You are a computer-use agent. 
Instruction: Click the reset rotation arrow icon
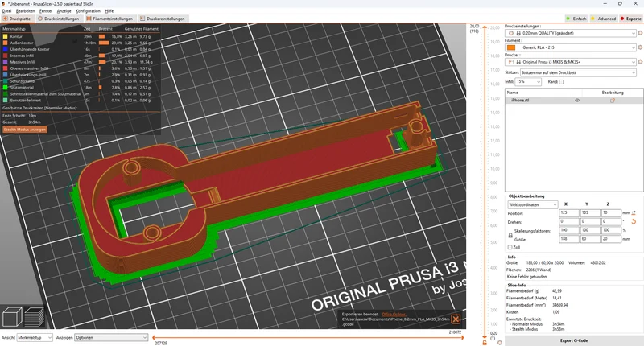pyautogui.click(x=634, y=221)
